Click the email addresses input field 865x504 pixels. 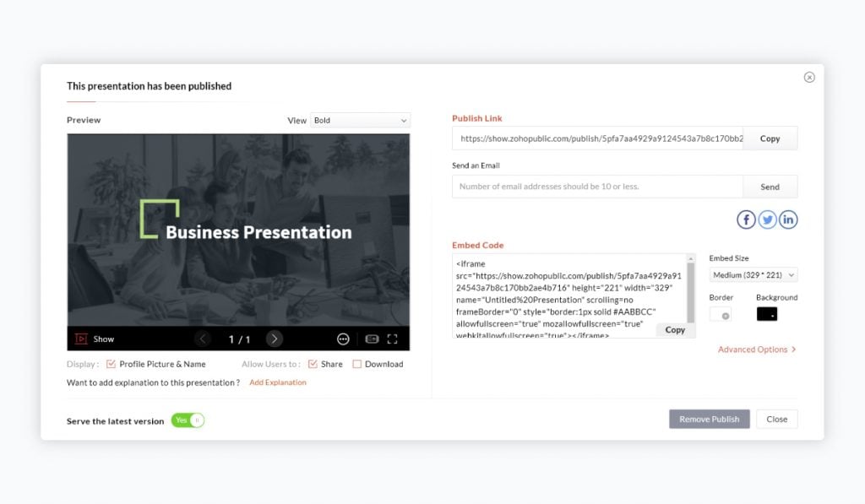591,186
